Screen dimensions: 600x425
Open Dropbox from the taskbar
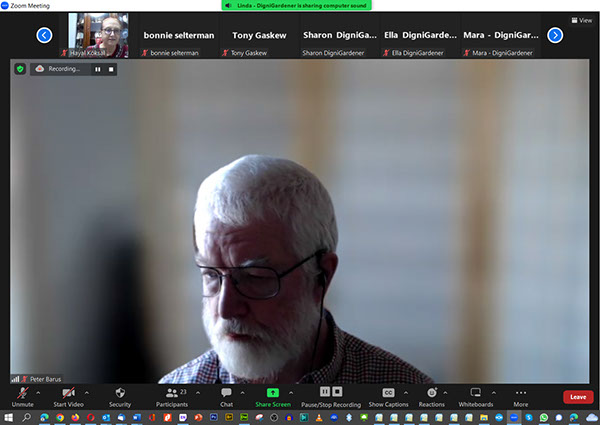click(x=349, y=417)
